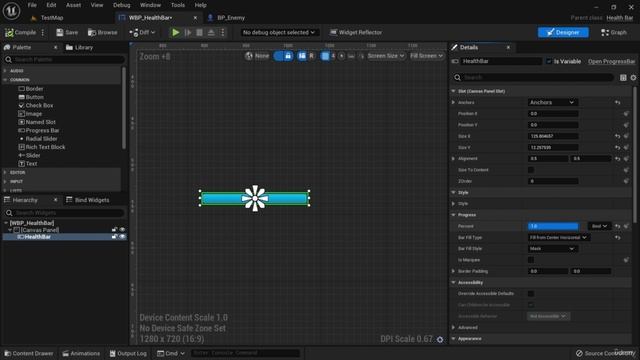Open the Bar Fill Style dropdown
The height and width of the screenshot is (360, 640).
(x=552, y=249)
